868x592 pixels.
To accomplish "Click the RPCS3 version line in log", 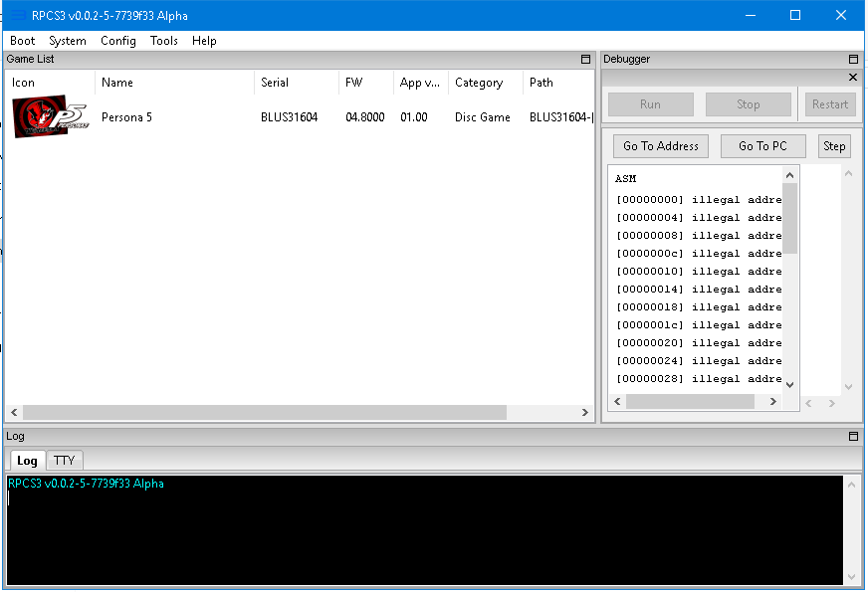I will pos(86,484).
